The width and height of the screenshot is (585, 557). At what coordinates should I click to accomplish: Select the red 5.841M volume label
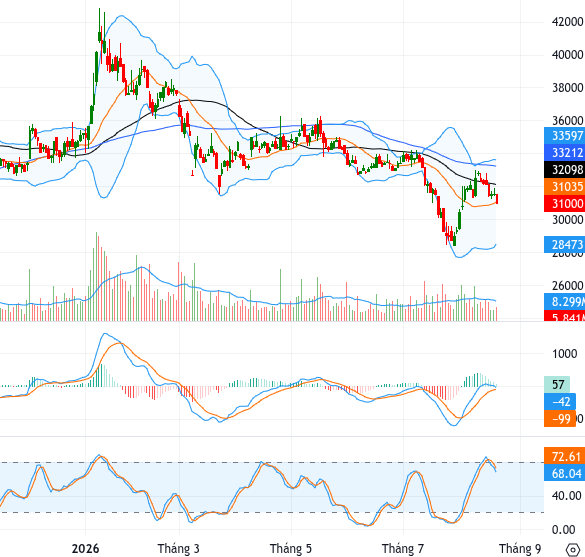pos(564,317)
